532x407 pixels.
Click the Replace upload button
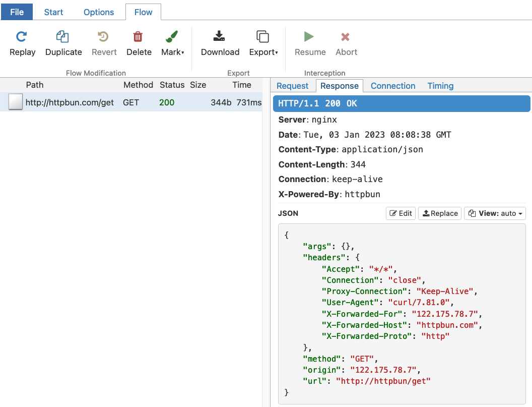pos(440,213)
